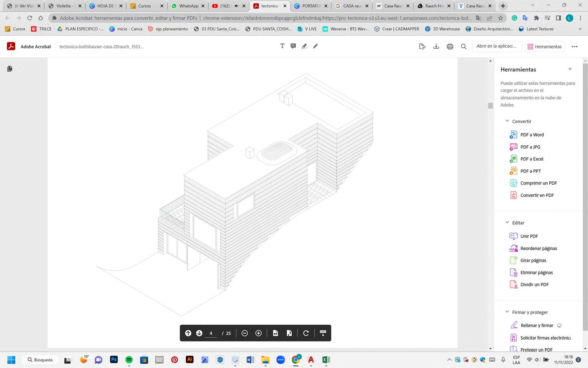Screen dimensions: 588x368
Task: Click the page number field showing 4
Action: pos(211,333)
